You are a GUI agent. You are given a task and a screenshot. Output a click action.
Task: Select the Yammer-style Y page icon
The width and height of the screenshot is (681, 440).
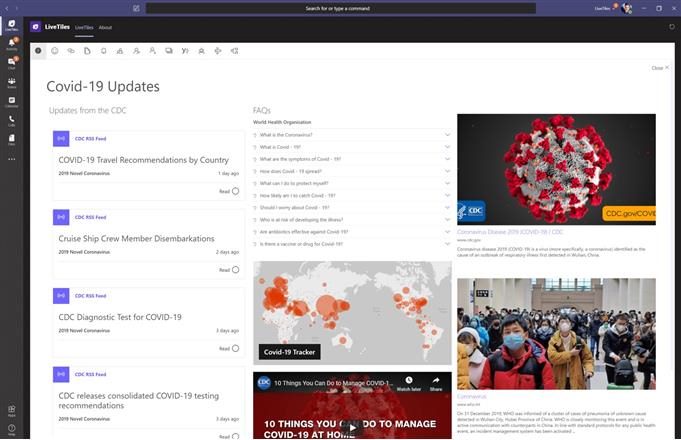(185, 51)
